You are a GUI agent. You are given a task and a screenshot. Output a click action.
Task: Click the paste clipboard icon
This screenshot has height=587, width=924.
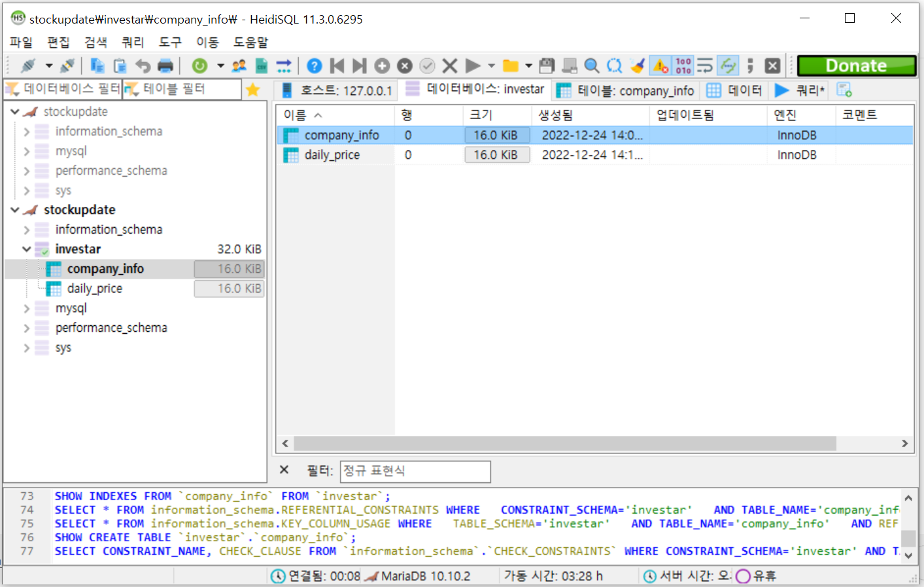click(x=120, y=65)
